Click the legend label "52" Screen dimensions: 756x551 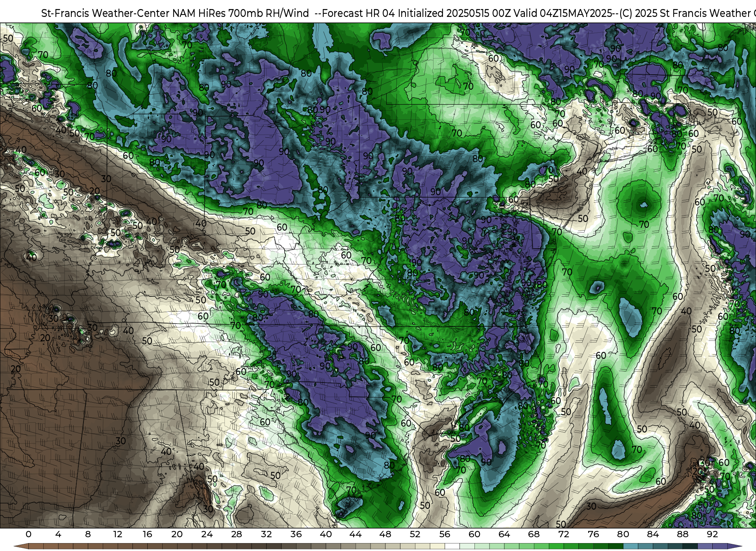click(415, 534)
